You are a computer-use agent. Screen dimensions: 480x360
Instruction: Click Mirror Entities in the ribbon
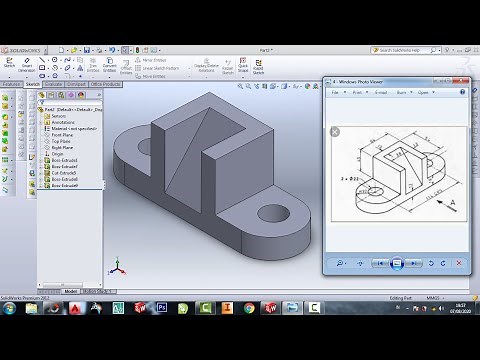[151, 60]
